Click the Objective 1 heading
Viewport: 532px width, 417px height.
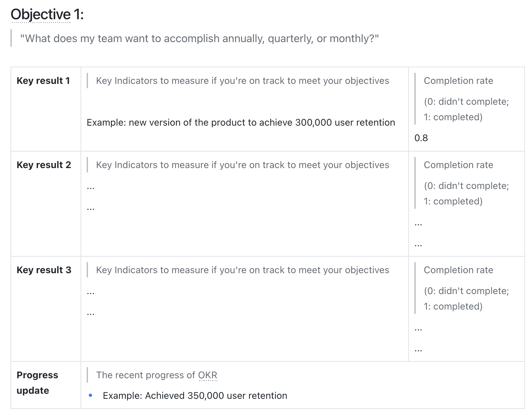[47, 14]
